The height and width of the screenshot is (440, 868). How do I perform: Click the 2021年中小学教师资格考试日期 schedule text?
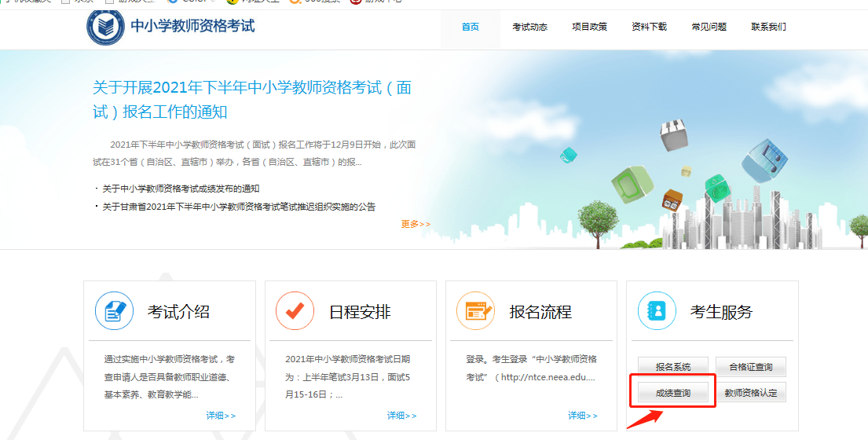click(x=348, y=377)
